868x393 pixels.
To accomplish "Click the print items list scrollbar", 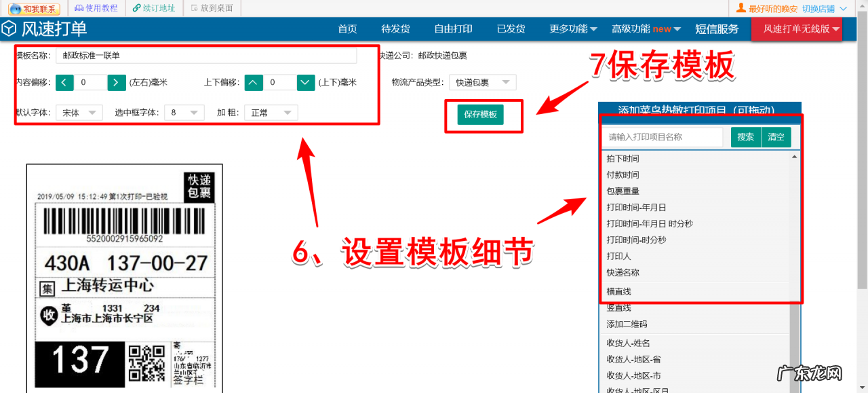I will pos(795,224).
